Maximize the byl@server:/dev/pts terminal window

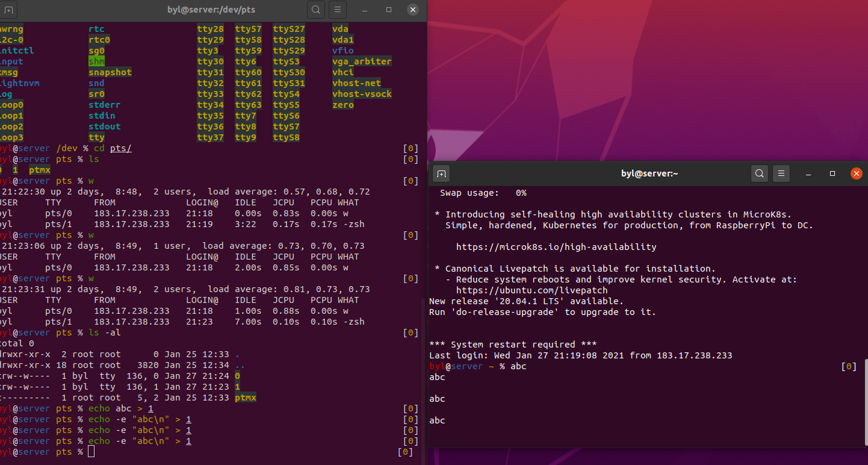tap(389, 10)
